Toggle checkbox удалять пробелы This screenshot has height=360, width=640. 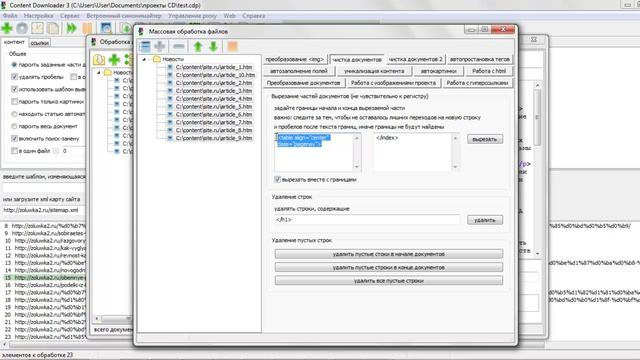[x=14, y=77]
